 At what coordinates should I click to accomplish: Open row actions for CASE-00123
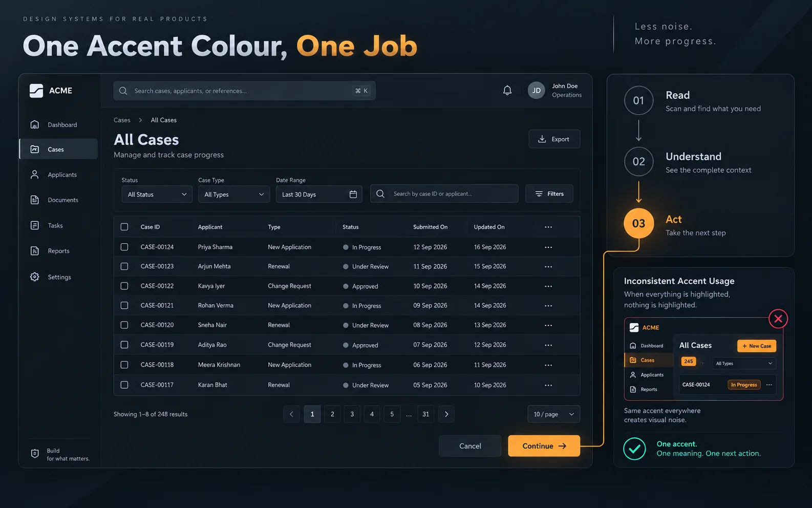pos(548,267)
